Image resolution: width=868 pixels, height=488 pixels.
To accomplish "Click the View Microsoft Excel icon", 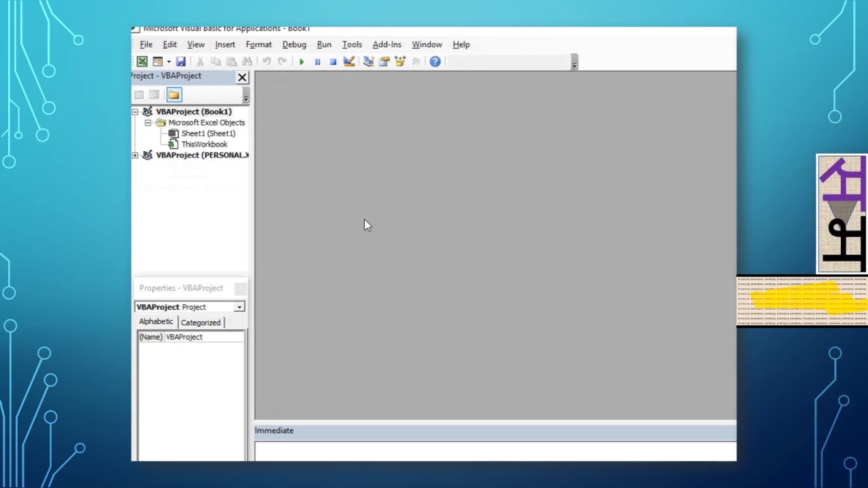I will pos(142,62).
